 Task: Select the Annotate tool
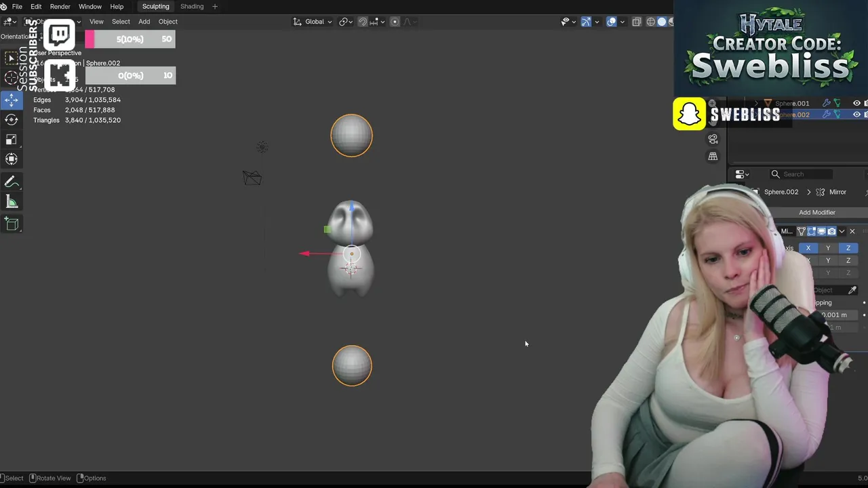pos(12,182)
